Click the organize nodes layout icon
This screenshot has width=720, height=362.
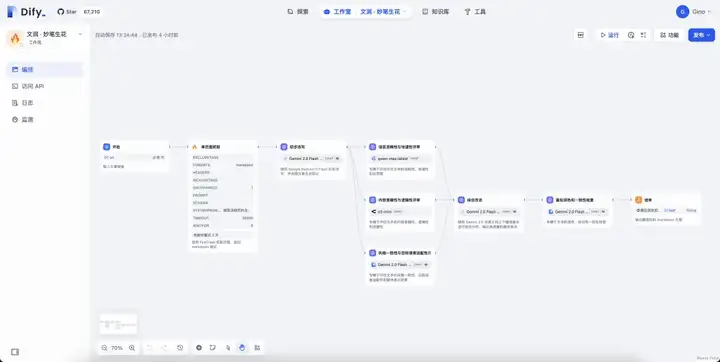click(257, 348)
